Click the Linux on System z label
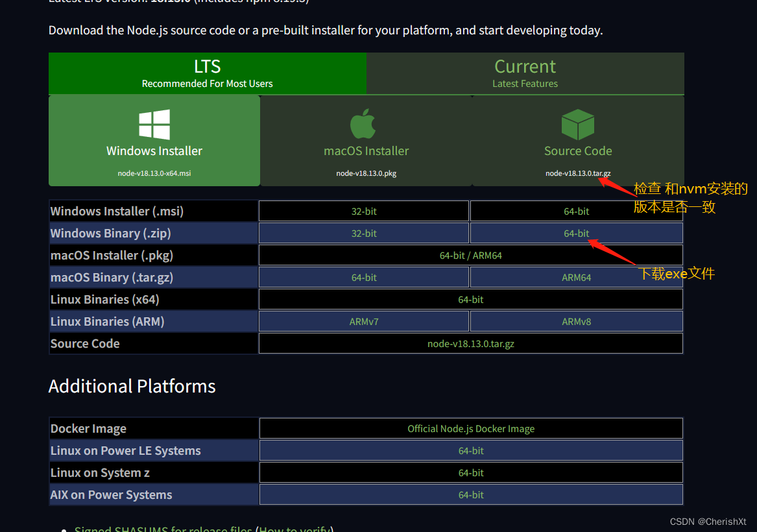The height and width of the screenshot is (532, 757). (x=100, y=472)
